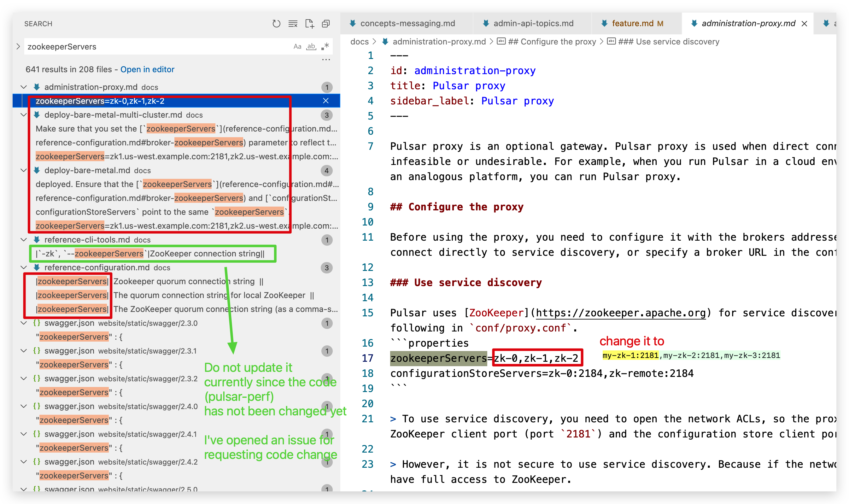The width and height of the screenshot is (849, 504).
Task: Click the Clear Search Results icon
Action: (x=293, y=24)
